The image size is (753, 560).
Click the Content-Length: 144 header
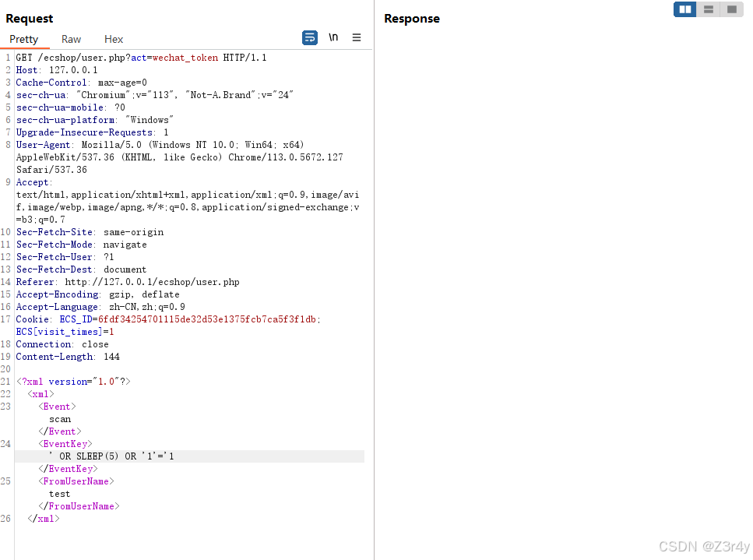[x=68, y=357]
